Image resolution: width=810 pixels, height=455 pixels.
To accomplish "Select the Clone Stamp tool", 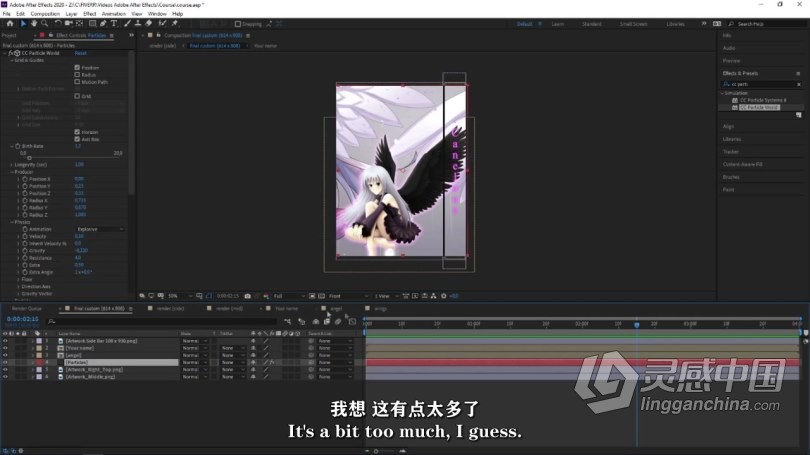I will pos(138,24).
